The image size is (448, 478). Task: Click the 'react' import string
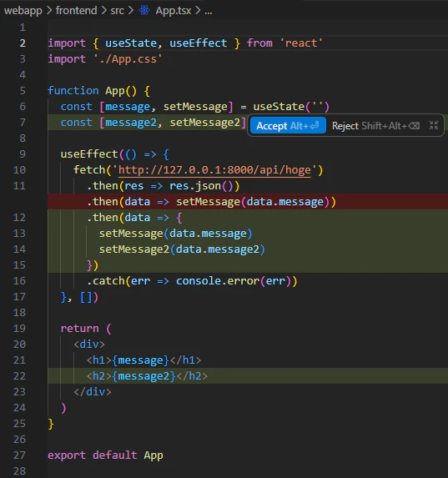[x=301, y=43]
